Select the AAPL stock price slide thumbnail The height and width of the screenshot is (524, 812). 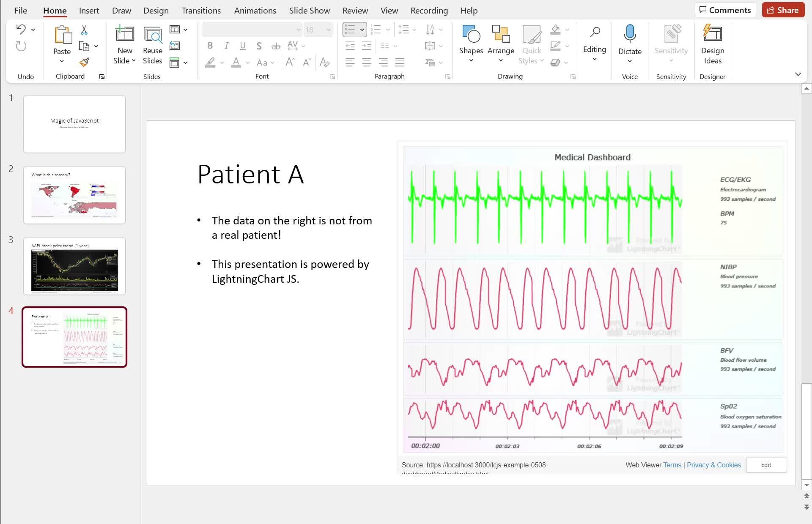[74, 266]
